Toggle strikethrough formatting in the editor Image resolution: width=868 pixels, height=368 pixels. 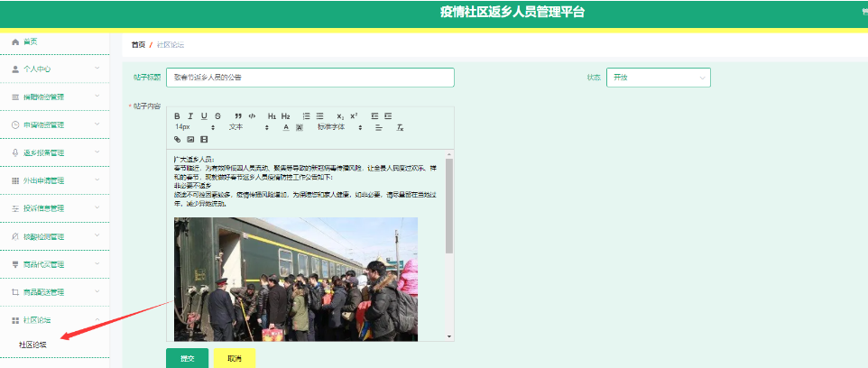(218, 116)
